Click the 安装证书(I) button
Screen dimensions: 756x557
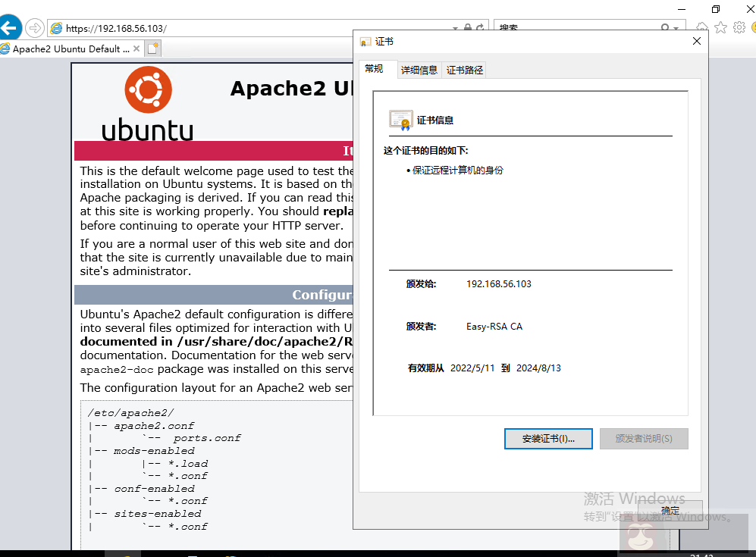pos(547,438)
